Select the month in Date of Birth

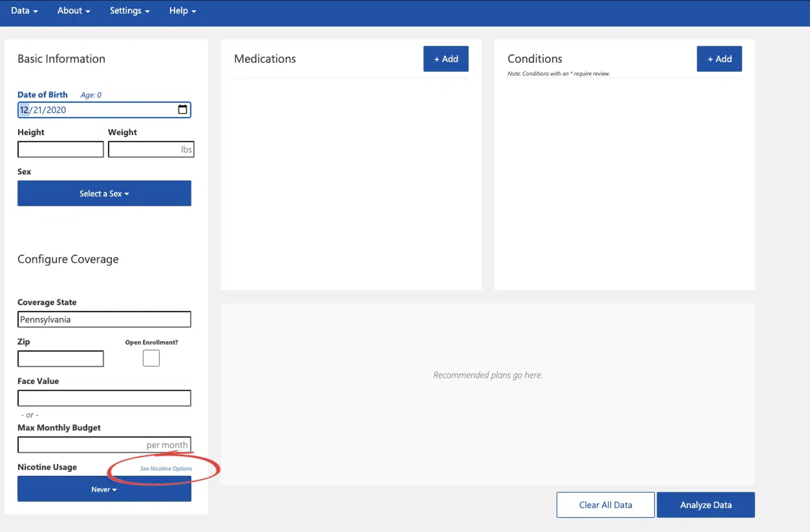coord(24,110)
